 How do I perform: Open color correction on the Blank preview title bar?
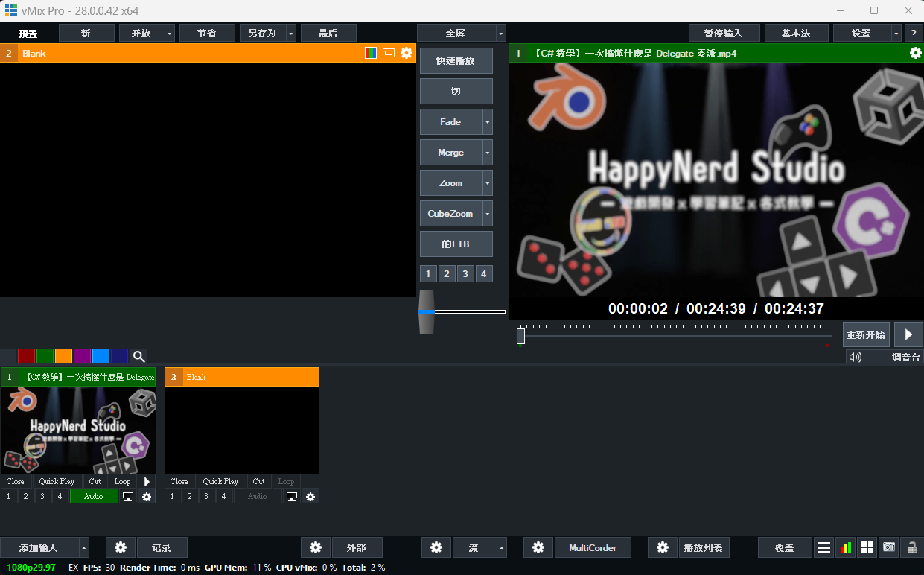(371, 53)
